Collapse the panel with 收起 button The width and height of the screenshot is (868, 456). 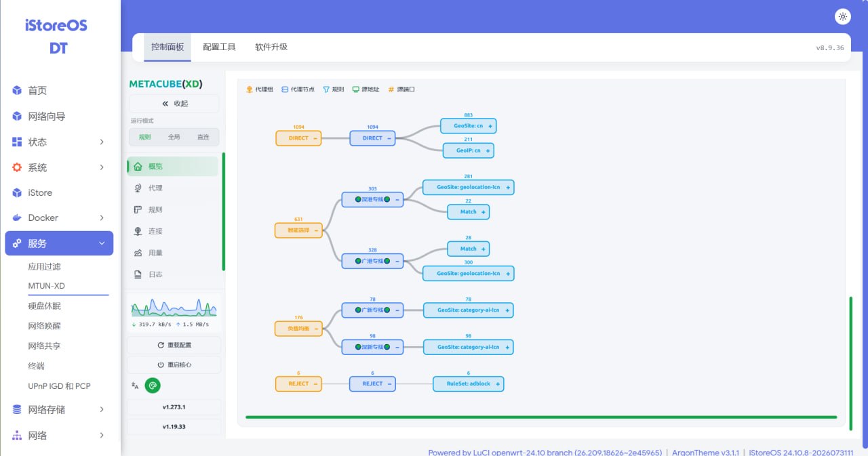click(174, 104)
